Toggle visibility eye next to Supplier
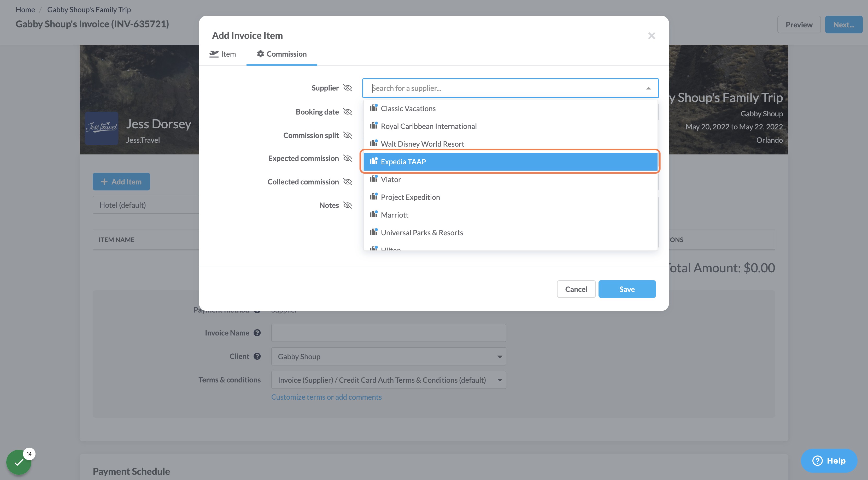This screenshot has height=480, width=868. click(347, 88)
